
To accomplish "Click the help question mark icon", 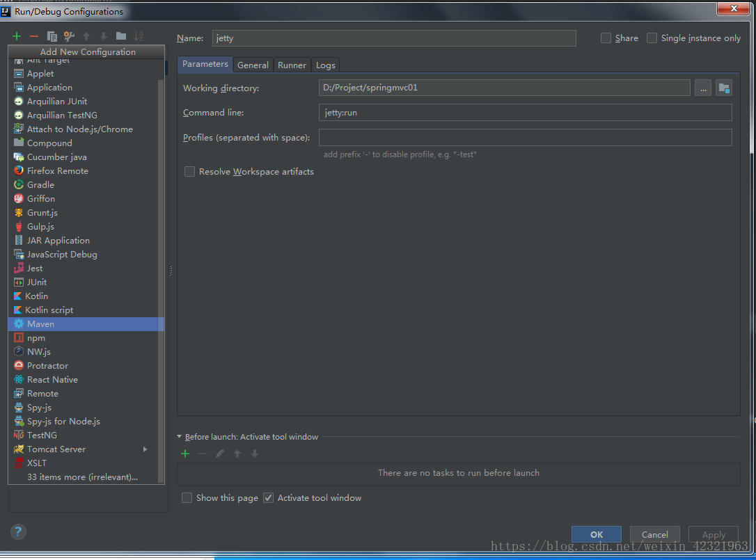I will pos(18,532).
